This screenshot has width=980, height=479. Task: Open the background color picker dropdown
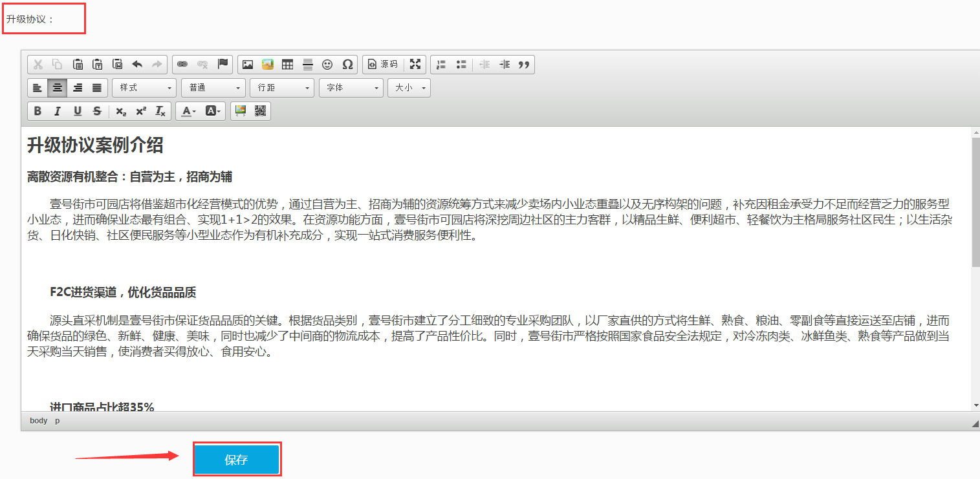point(213,111)
